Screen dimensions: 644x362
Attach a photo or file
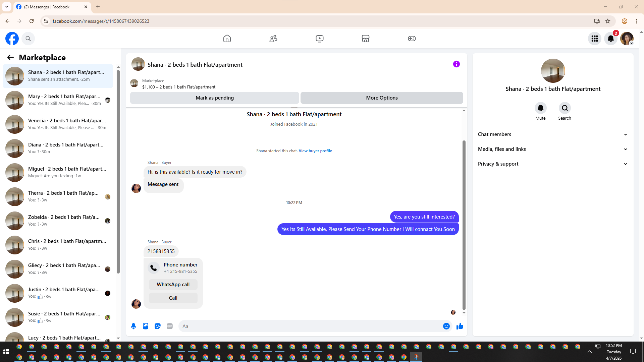click(146, 326)
